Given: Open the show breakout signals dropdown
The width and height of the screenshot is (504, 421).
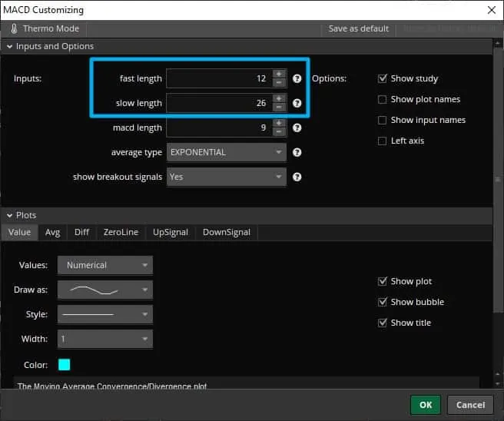Looking at the screenshot, I should click(227, 177).
